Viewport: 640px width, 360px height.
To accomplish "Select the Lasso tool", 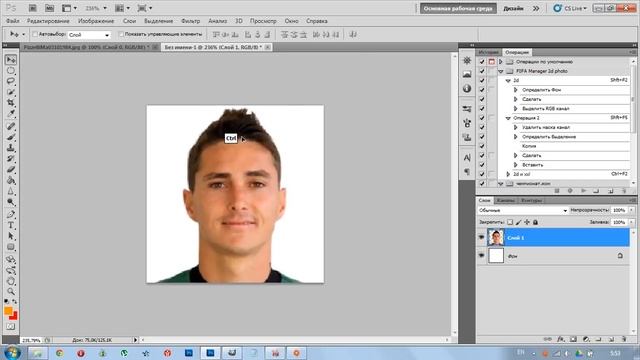I will point(11,81).
